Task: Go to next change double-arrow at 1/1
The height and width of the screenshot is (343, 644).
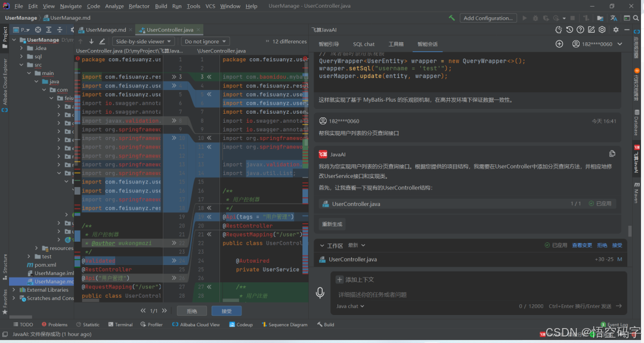Action: coord(165,311)
